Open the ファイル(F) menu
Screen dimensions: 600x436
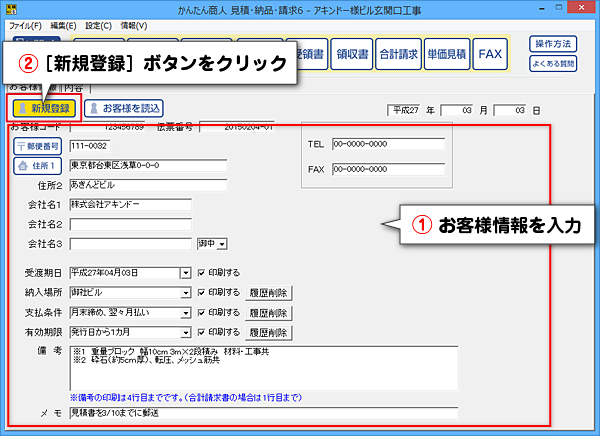tap(26, 24)
